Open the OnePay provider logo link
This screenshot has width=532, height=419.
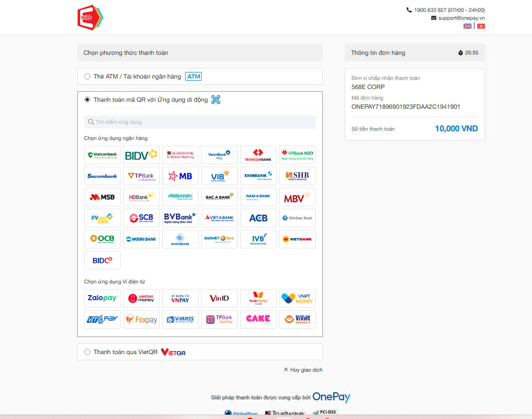[331, 397]
